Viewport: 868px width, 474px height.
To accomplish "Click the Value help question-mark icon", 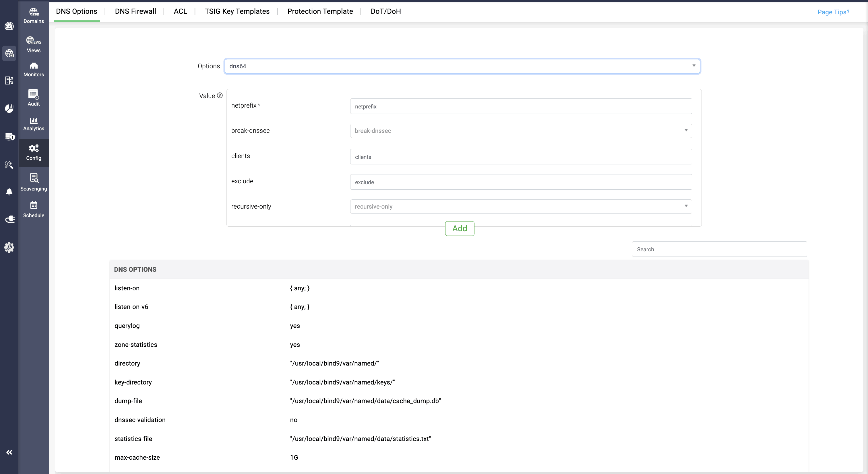I will pos(220,95).
